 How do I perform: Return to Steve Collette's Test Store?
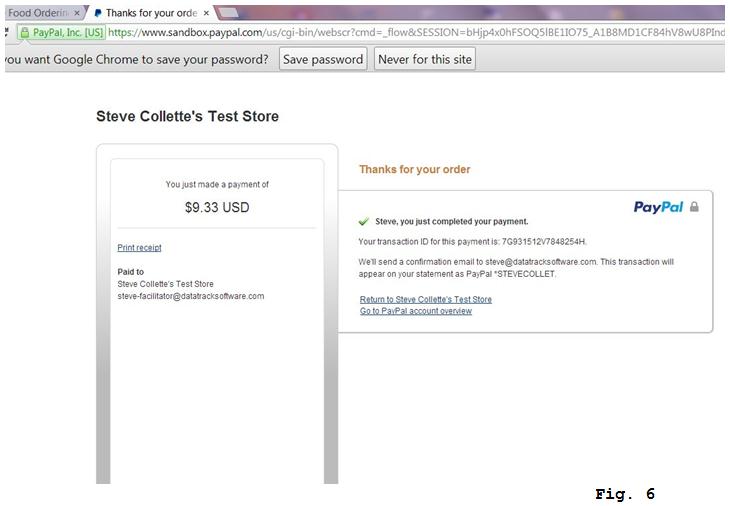[x=425, y=300]
